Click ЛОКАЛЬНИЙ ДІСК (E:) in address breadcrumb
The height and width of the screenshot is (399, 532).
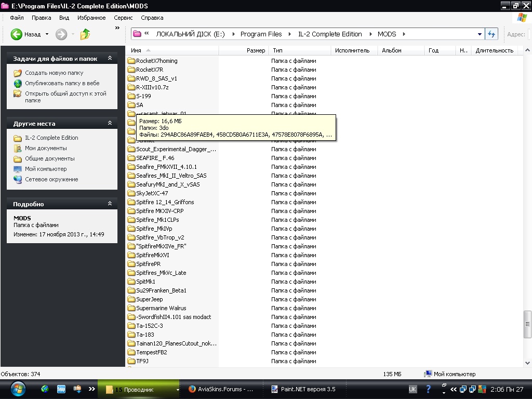click(190, 34)
